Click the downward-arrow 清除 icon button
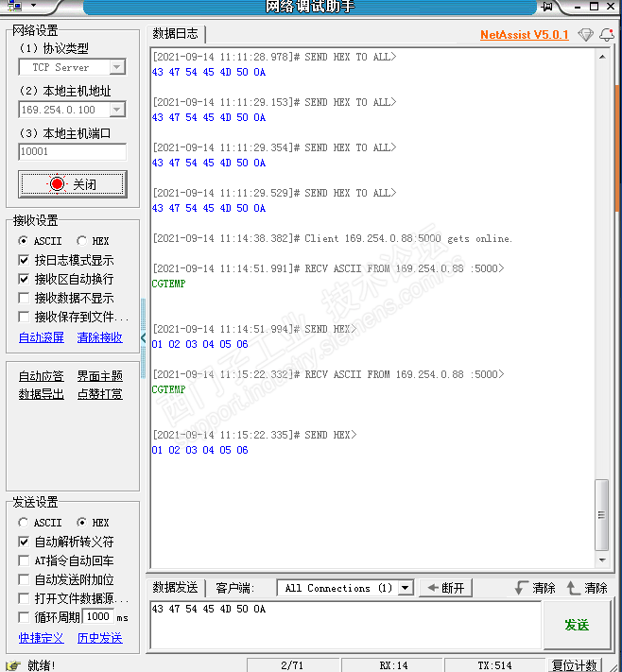 (x=535, y=588)
